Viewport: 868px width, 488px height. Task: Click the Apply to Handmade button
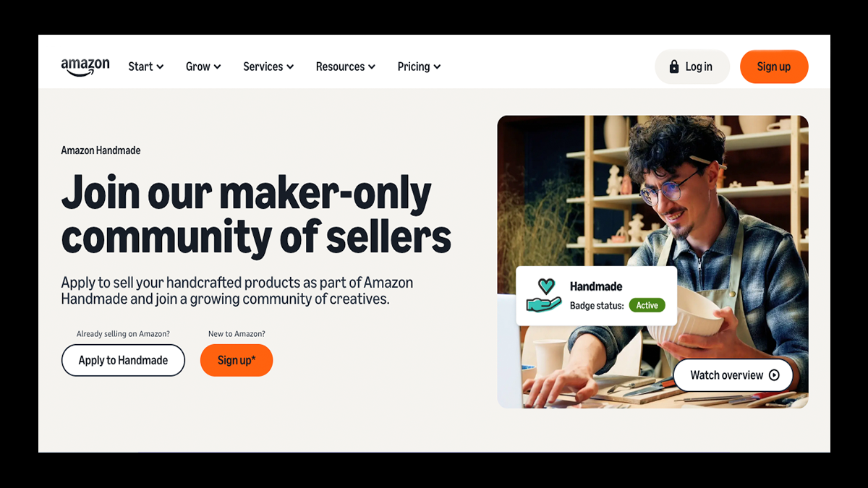(x=123, y=360)
